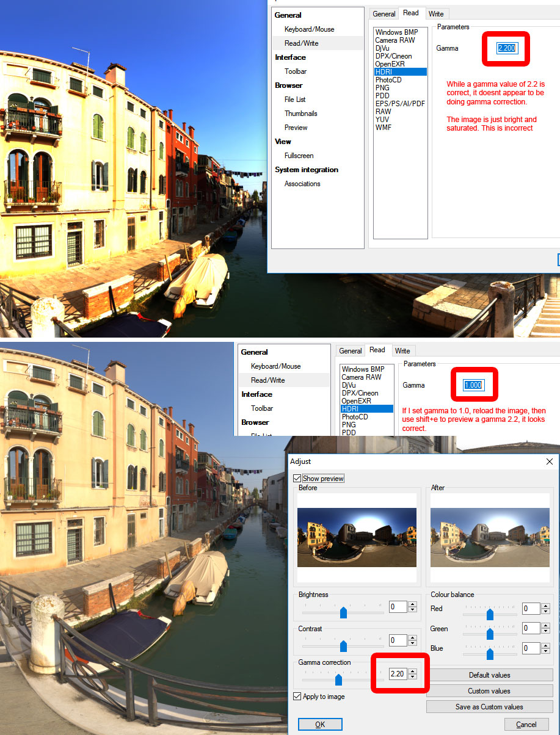This screenshot has height=735, width=560.
Task: Increase Contrast with the up stepper arrow
Action: pyautogui.click(x=412, y=637)
